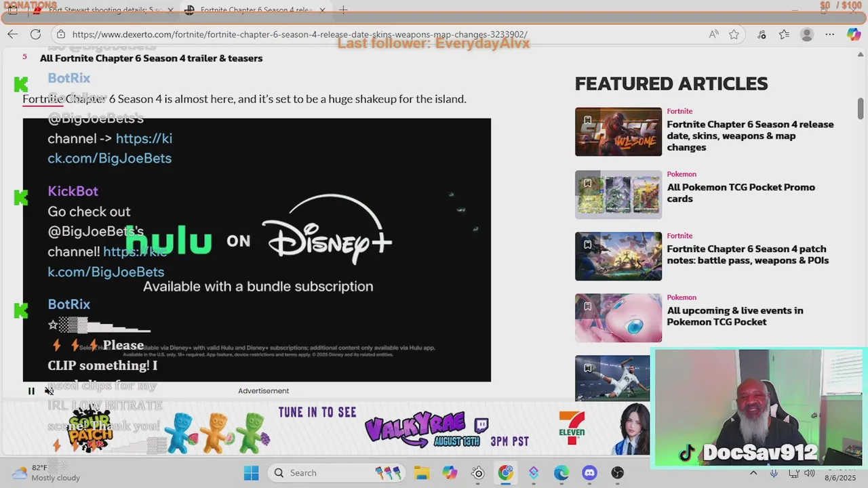Open Fortnite Season 4 patch notes article
This screenshot has height=488, width=868.
[x=747, y=255]
